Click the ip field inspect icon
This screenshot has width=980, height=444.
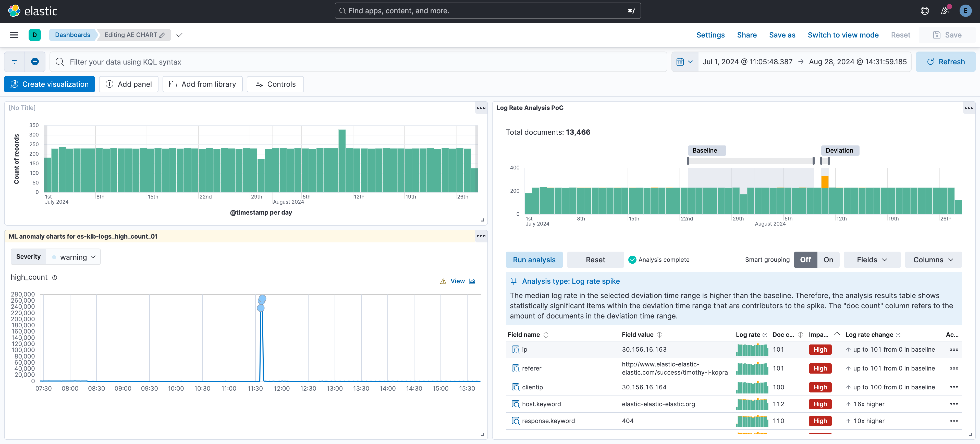click(516, 349)
